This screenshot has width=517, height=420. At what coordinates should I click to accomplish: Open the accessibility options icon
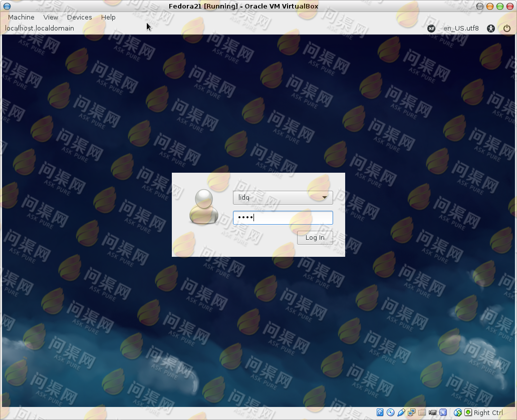pyautogui.click(x=491, y=29)
